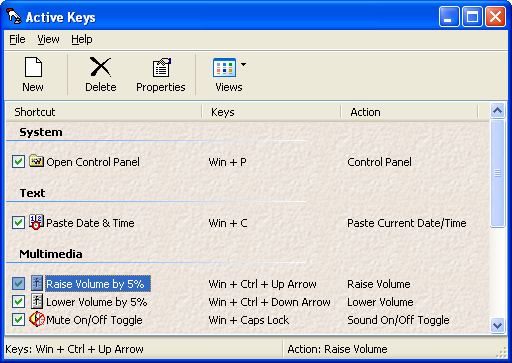This screenshot has width=512, height=363.
Task: Click the Mute On/Off Toggle speaker icon
Action: pos(37,319)
